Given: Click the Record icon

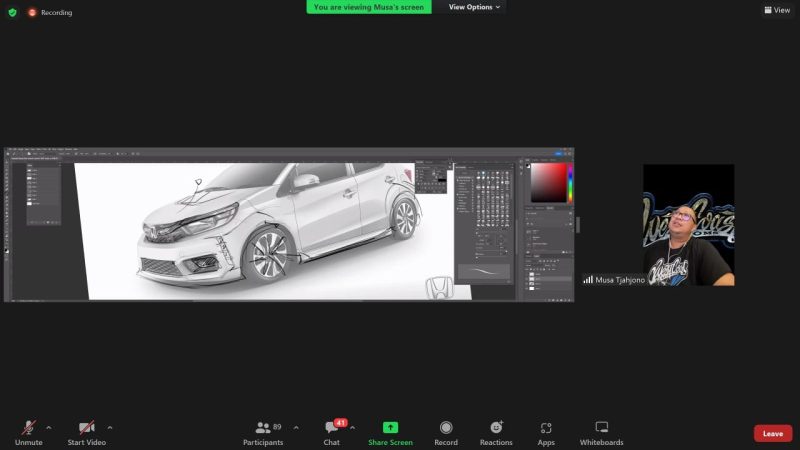Looking at the screenshot, I should (x=446, y=428).
